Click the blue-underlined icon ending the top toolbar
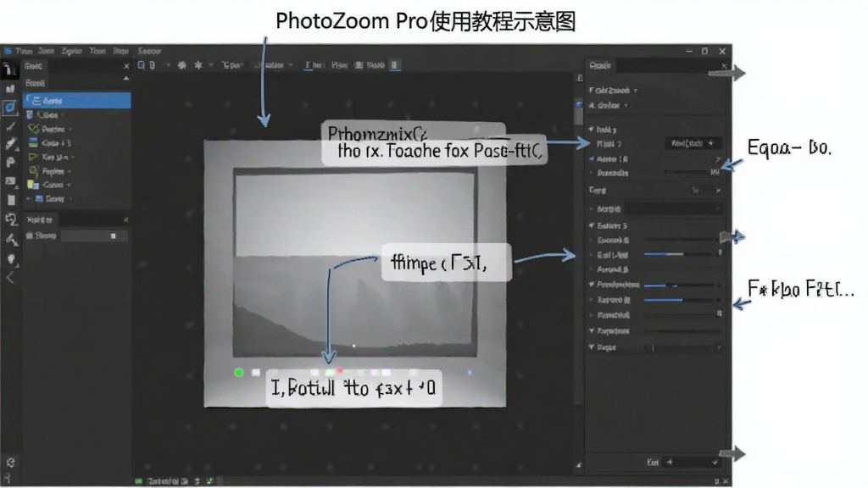 pyautogui.click(x=395, y=65)
